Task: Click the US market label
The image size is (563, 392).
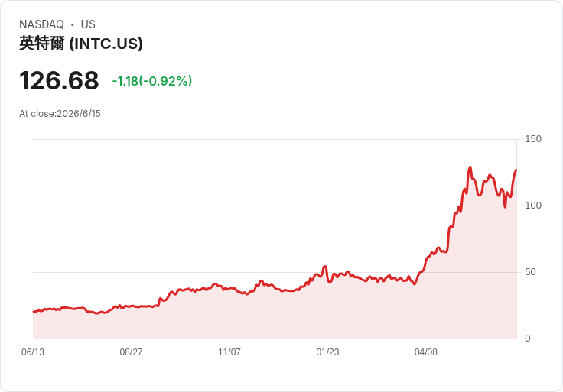Action: point(88,24)
